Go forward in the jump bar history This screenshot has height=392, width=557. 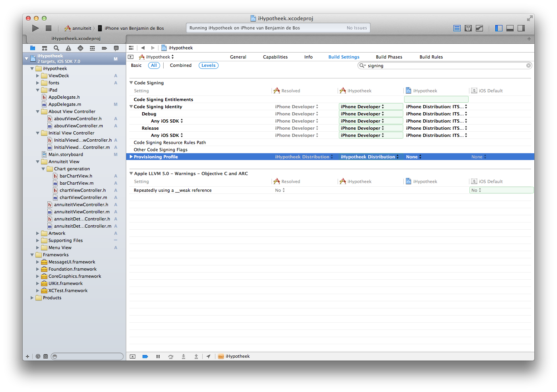(x=153, y=48)
